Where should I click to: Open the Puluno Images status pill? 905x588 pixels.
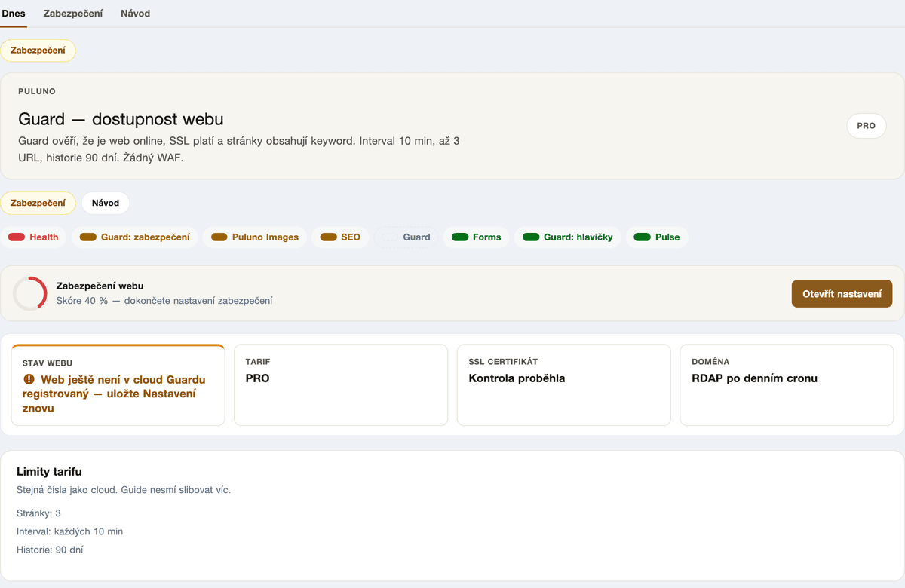(x=255, y=237)
